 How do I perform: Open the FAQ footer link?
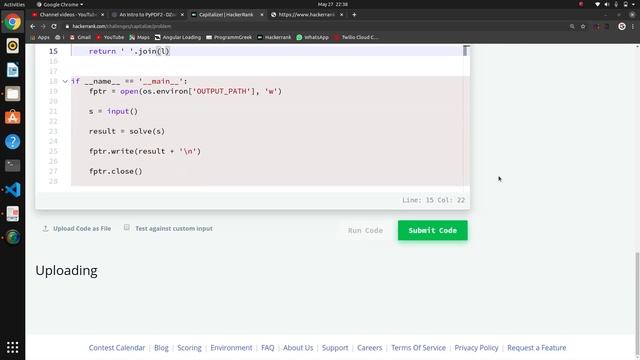coord(268,348)
